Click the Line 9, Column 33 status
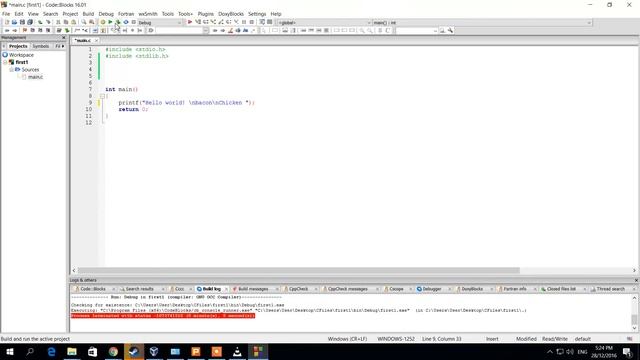The image size is (640, 360). (442, 339)
